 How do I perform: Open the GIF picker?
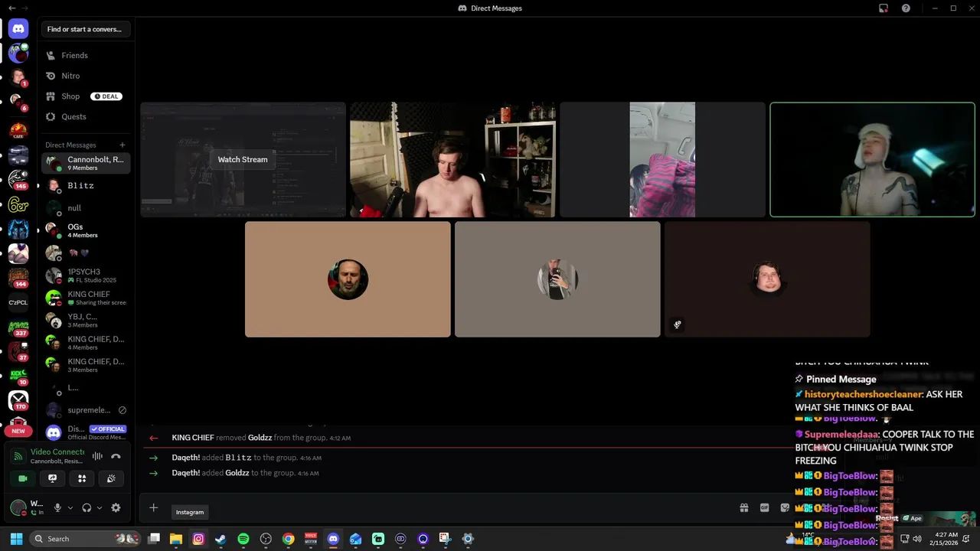(x=764, y=507)
